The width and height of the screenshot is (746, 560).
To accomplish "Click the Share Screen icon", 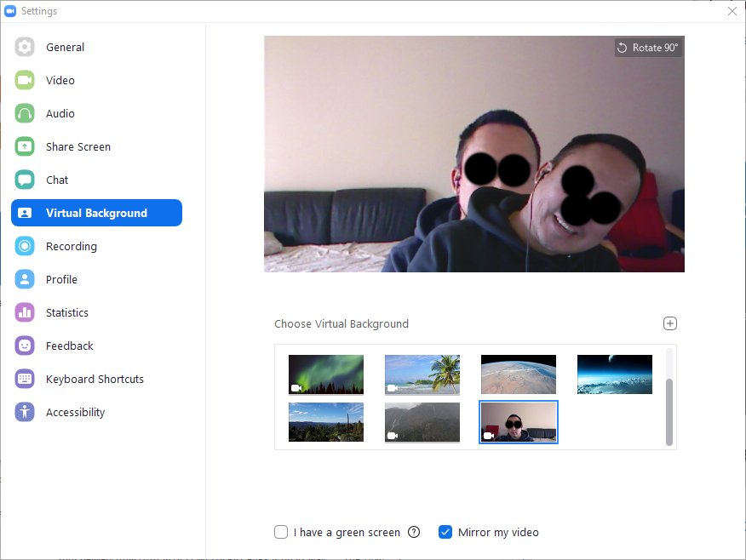I will point(25,147).
